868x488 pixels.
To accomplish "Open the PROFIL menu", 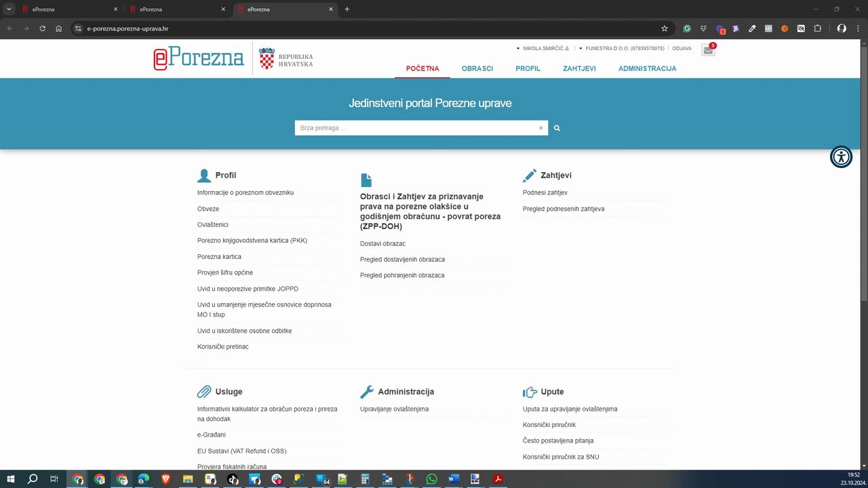I will (x=528, y=68).
